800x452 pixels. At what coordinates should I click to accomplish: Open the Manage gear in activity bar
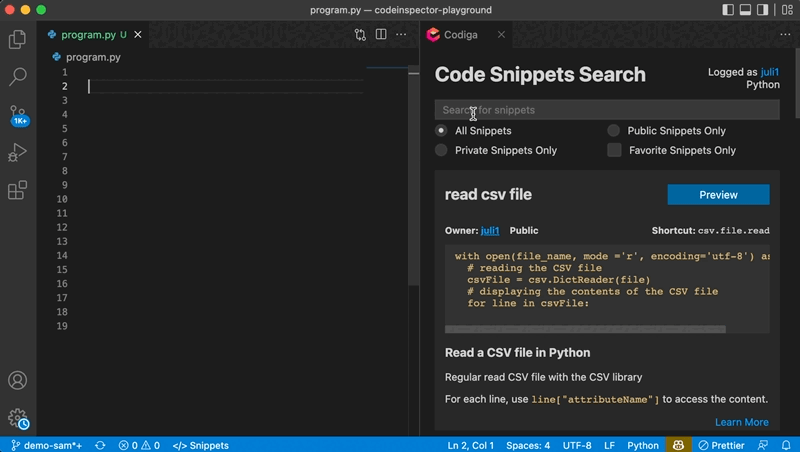(17, 418)
